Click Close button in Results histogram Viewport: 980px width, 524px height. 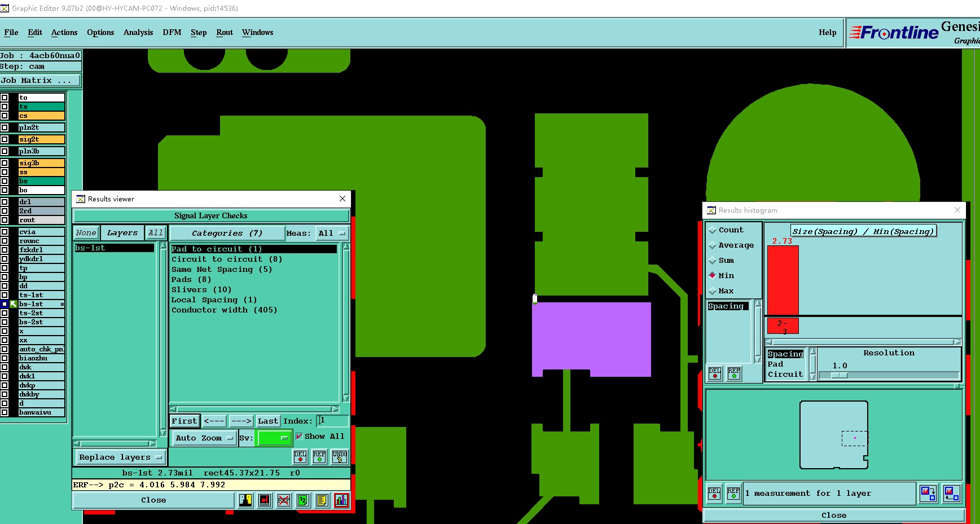pyautogui.click(x=834, y=516)
